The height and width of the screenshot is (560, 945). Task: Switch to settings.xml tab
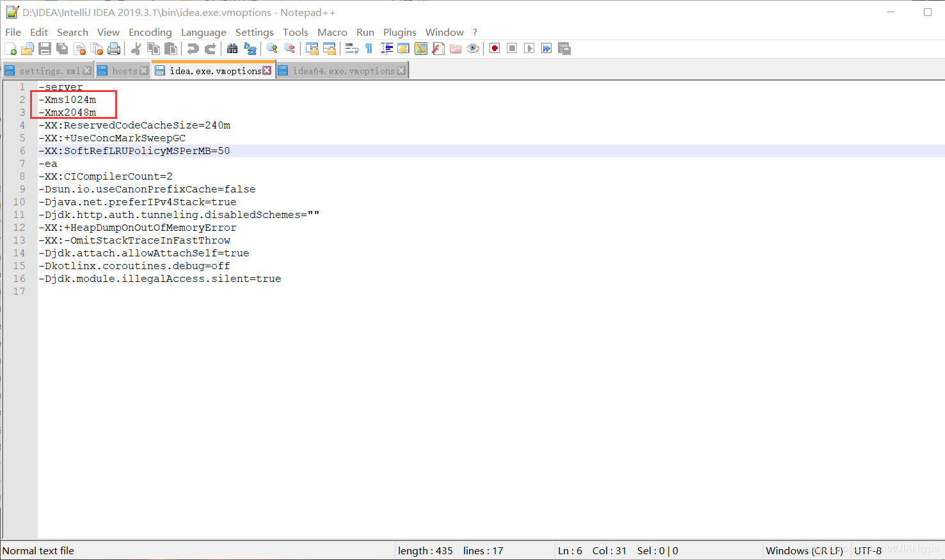[49, 71]
